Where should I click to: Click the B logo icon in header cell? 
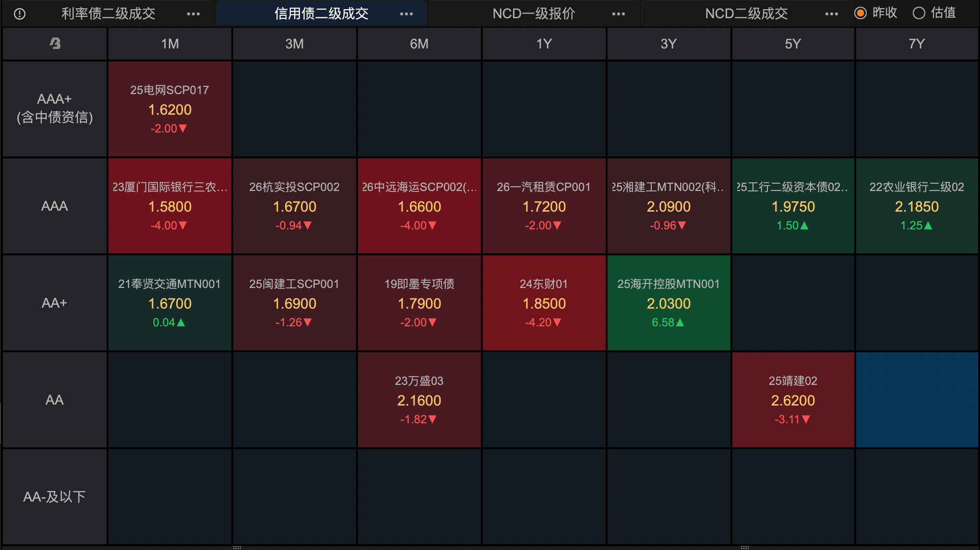pyautogui.click(x=55, y=44)
